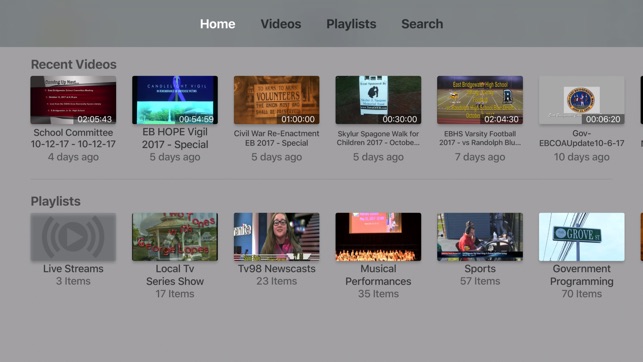Open the Home tab
643x362 pixels.
pos(217,24)
